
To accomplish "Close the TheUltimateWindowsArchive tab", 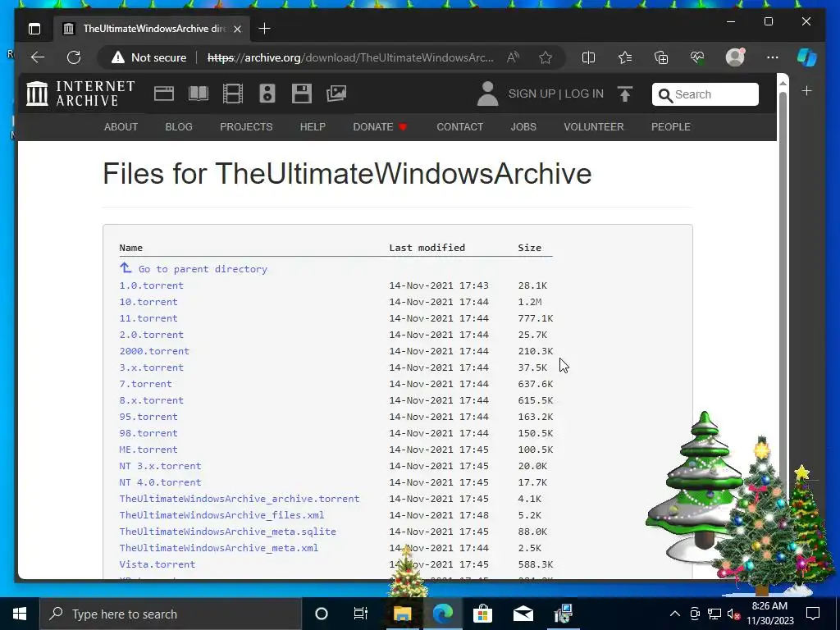I will click(x=237, y=29).
